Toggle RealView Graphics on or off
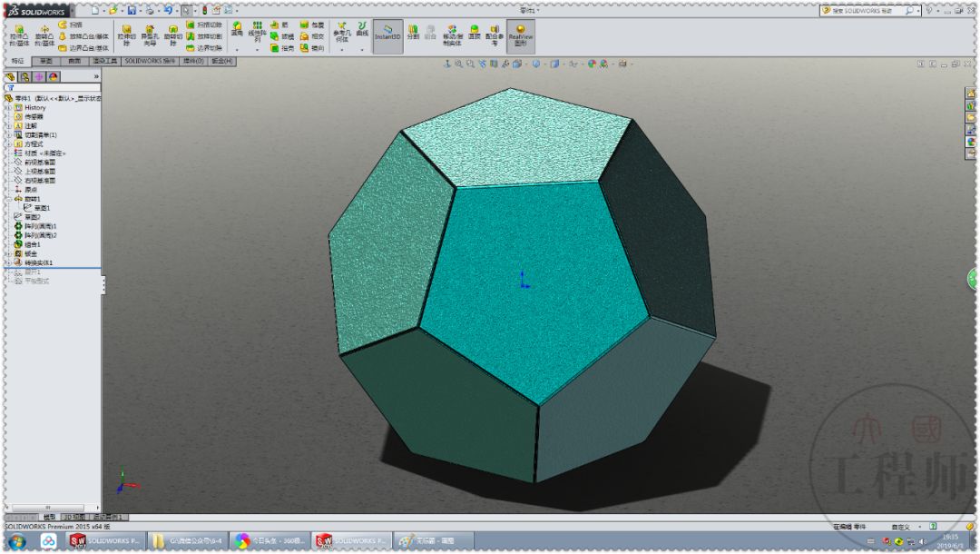The height and width of the screenshot is (554, 980). (521, 36)
